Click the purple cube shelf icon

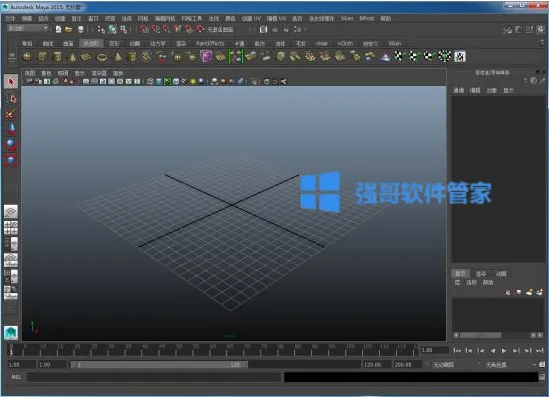pos(206,56)
